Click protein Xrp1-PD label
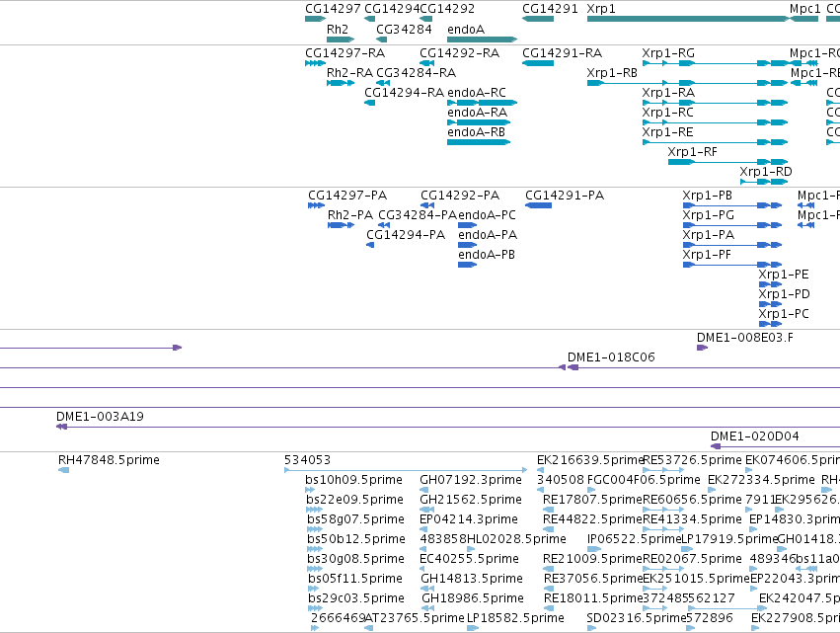840x633 pixels. click(785, 294)
